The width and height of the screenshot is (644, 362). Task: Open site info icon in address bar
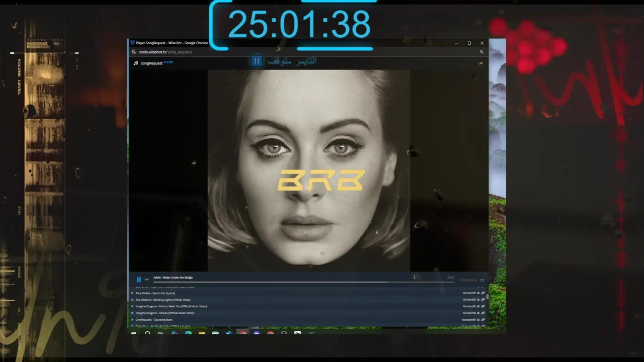[x=134, y=52]
